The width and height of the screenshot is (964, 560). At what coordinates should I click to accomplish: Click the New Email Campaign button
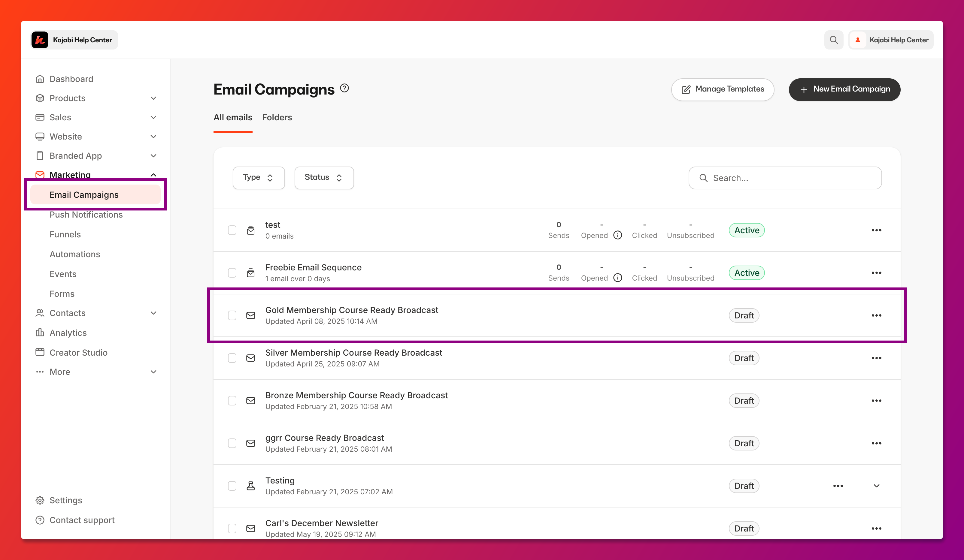pos(844,89)
